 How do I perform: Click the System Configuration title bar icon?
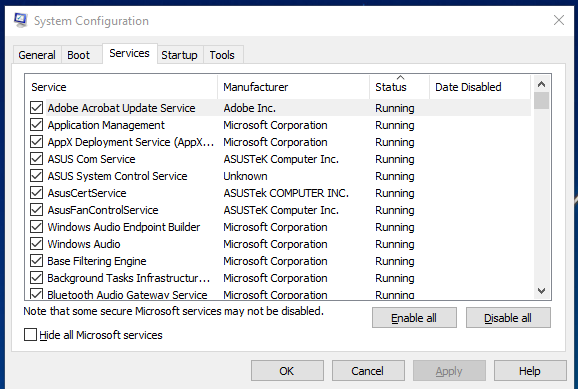click(x=21, y=20)
